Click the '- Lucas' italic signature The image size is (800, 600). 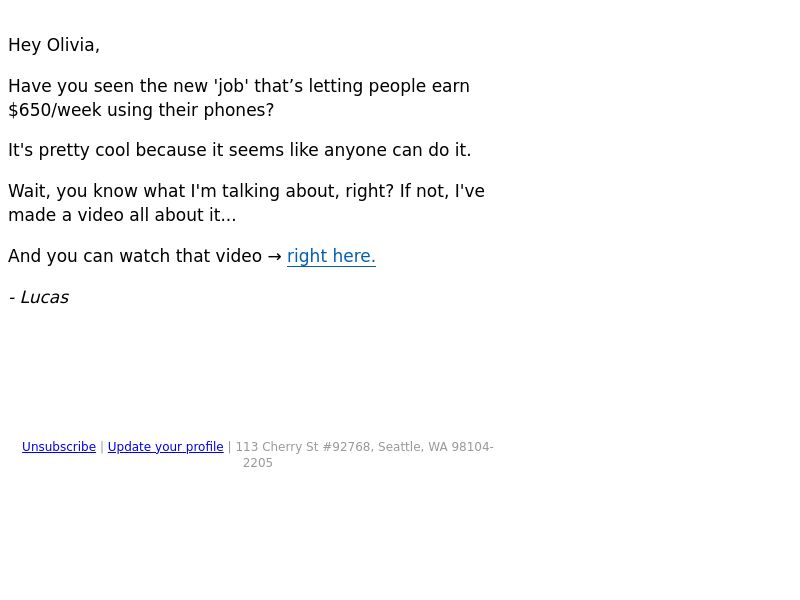pos(39,297)
